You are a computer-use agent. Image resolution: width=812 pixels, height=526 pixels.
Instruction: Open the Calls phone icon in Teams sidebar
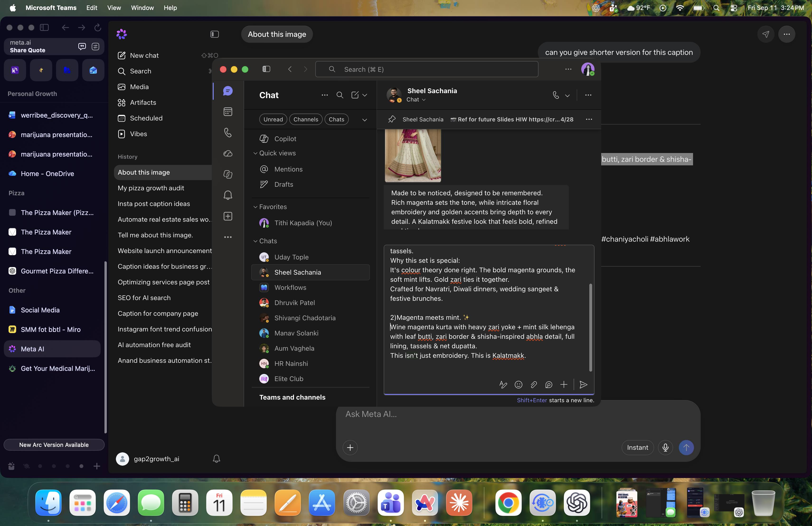click(228, 132)
